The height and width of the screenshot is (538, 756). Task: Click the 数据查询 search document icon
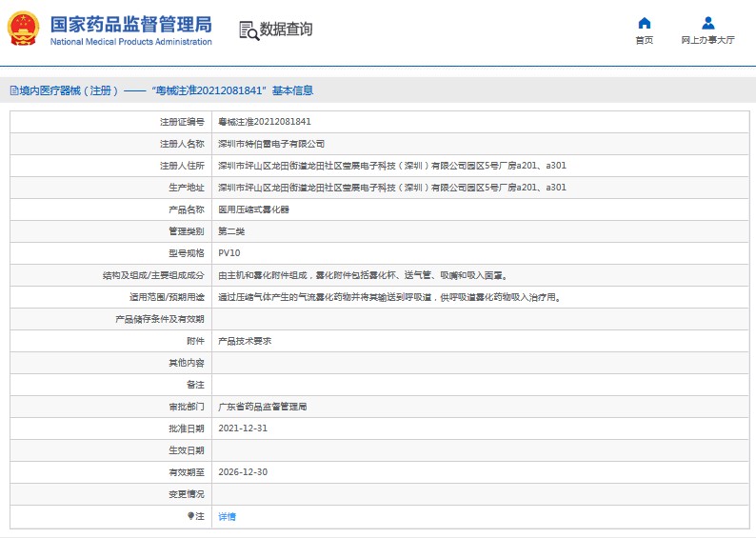coord(249,30)
